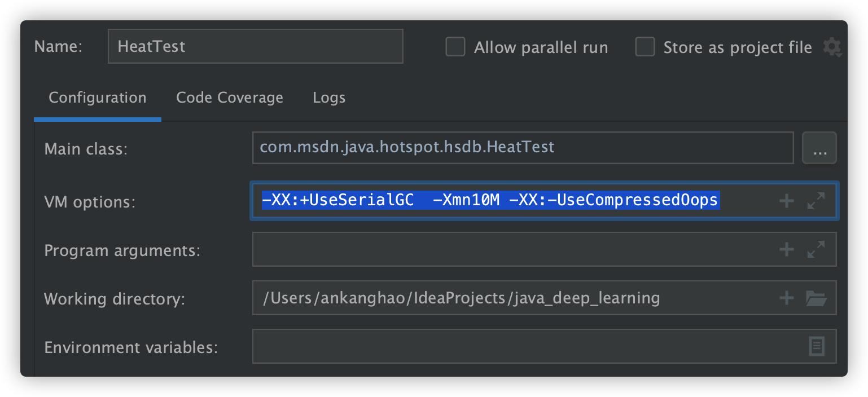
Task: Expand the VM options field editor
Action: (816, 201)
